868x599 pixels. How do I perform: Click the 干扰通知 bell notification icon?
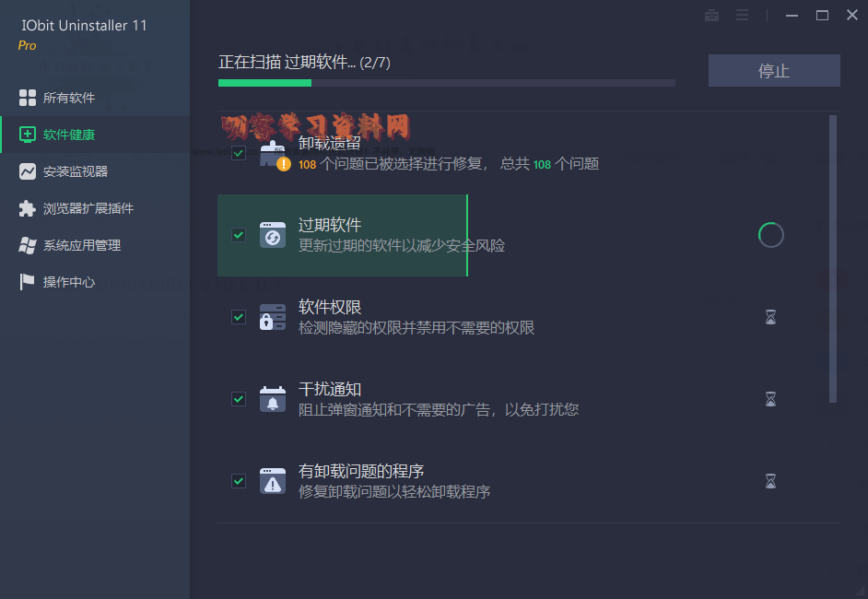(x=273, y=399)
